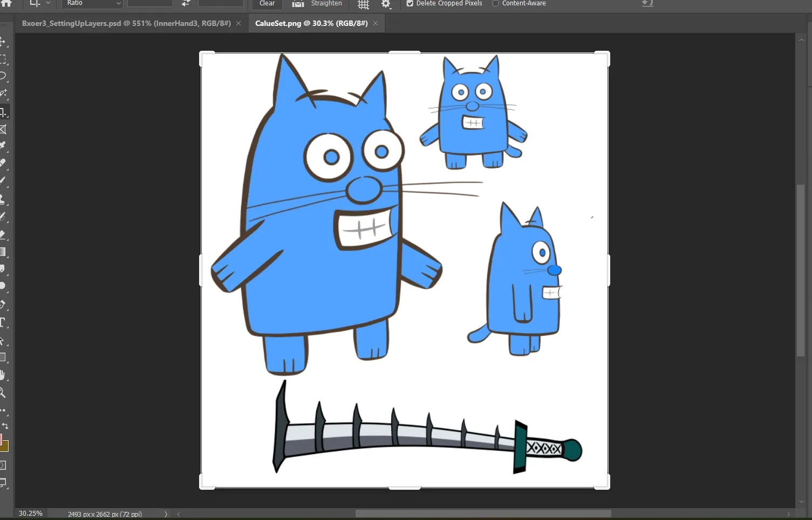This screenshot has height=520, width=812.
Task: Select the Lasso tool
Action: 3,76
